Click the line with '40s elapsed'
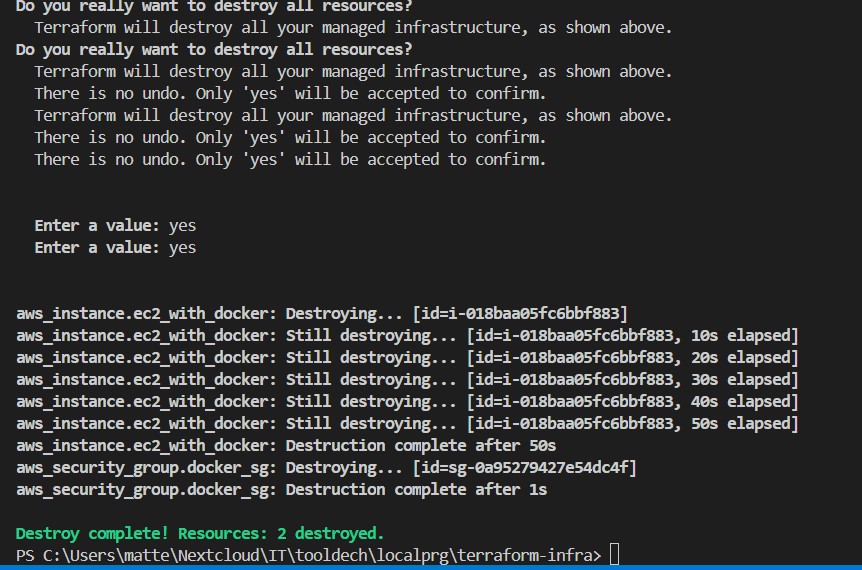 point(407,402)
